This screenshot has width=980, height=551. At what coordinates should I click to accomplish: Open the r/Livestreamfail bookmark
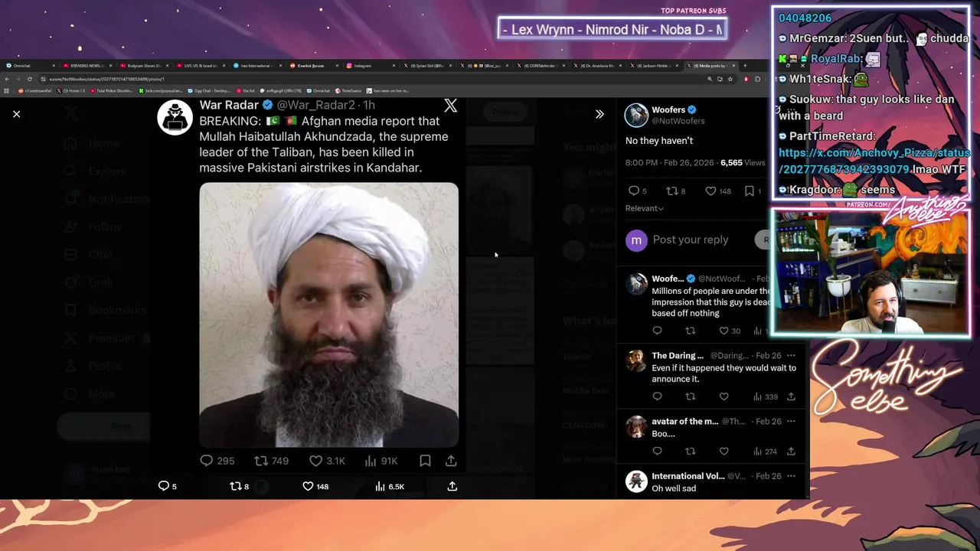(36, 90)
